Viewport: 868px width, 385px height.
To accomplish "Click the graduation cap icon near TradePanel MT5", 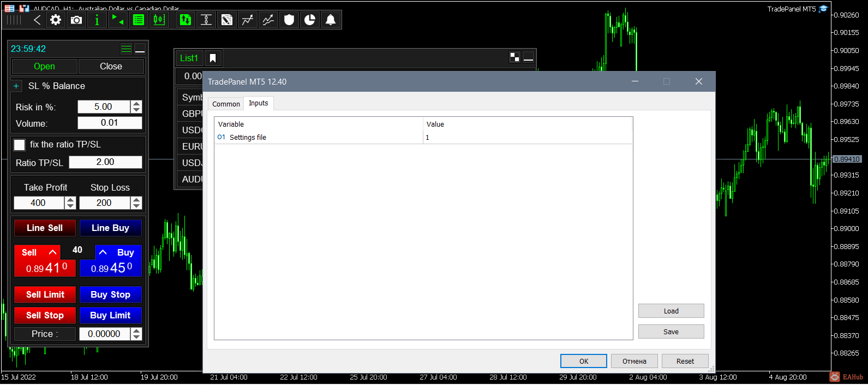I will pos(823,9).
